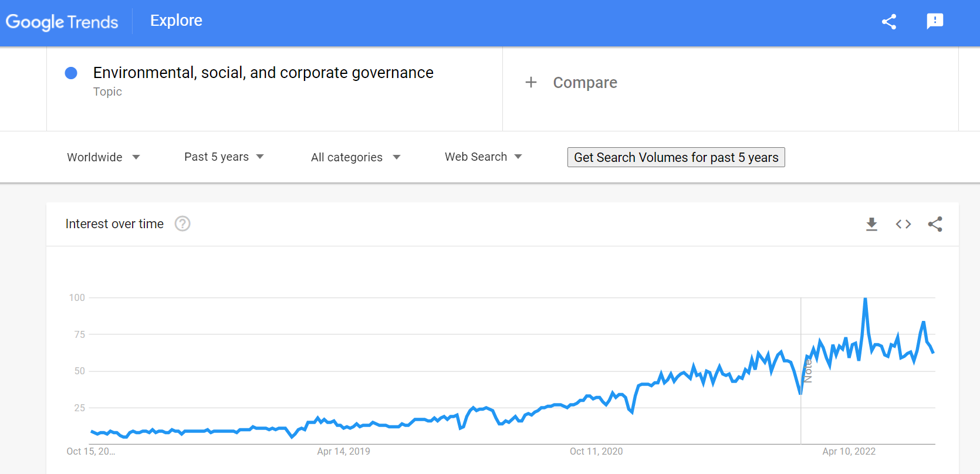Open the help icon beside Interest over time
Image resolution: width=980 pixels, height=474 pixels.
(x=183, y=224)
